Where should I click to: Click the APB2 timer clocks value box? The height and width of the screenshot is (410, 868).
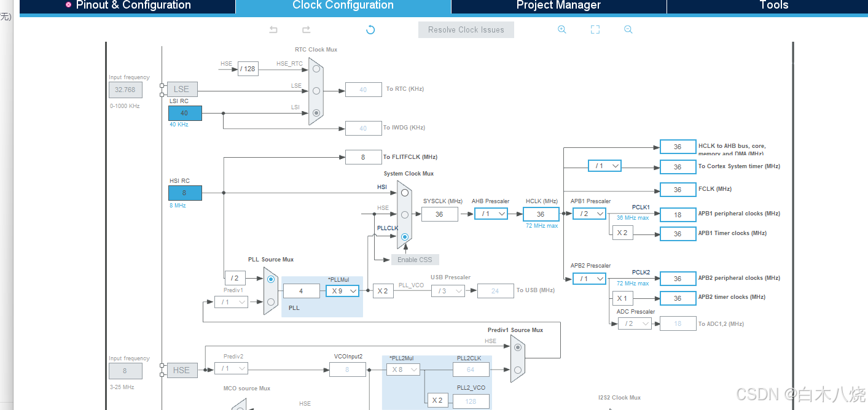click(678, 298)
